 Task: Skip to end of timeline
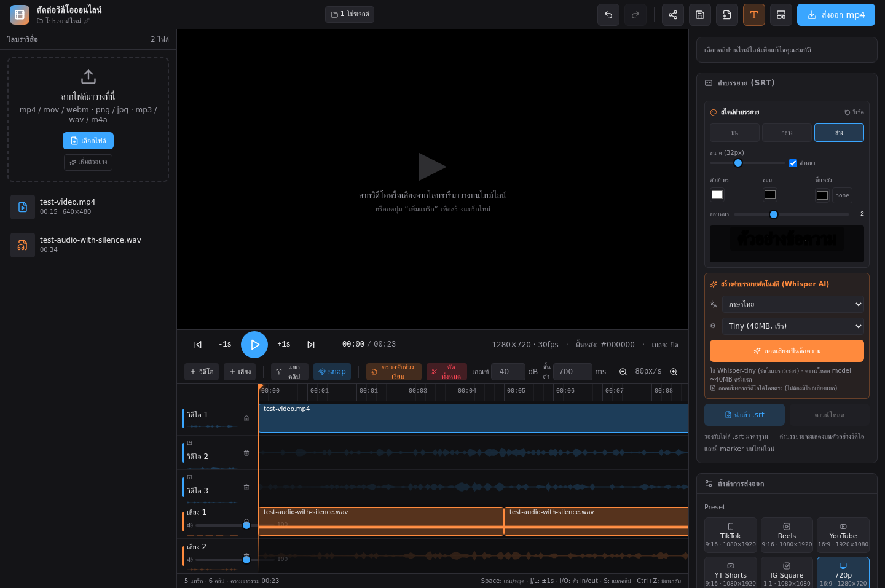(x=311, y=345)
